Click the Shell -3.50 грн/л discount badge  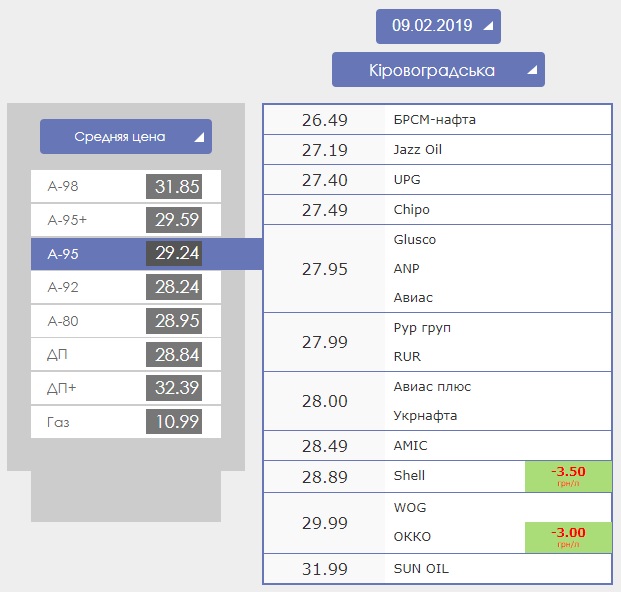pyautogui.click(x=568, y=476)
